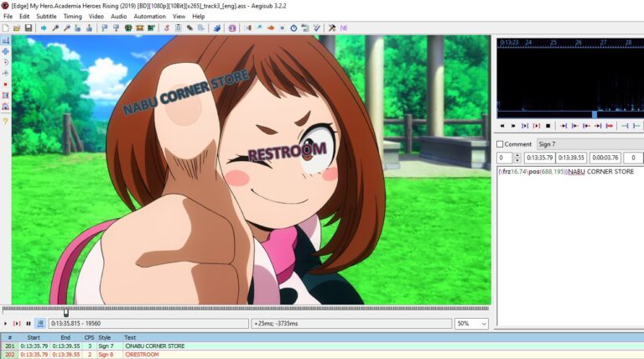This screenshot has width=644, height=359.
Task: Click the end time field 0:13:39.55
Action: pos(571,158)
